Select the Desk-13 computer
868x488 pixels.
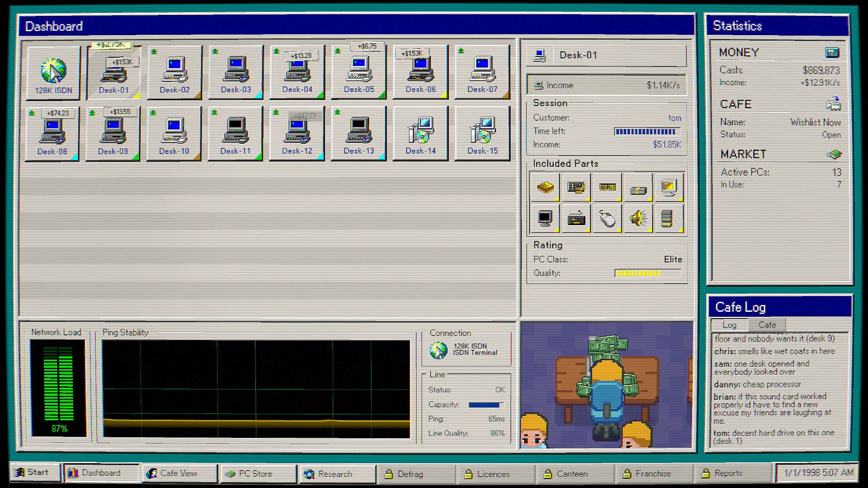(x=359, y=134)
